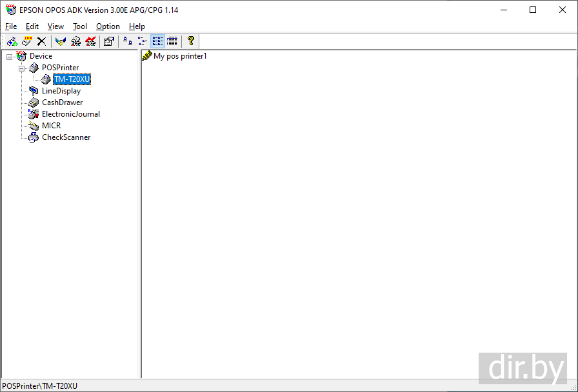
Task: Select LineDisplay in the device tree
Action: tap(61, 91)
